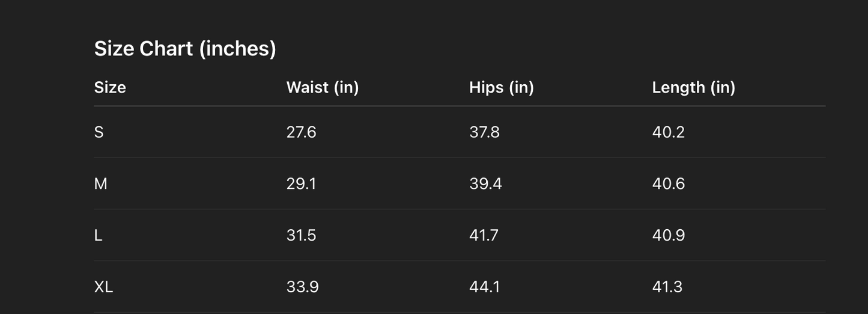Select the 37.8 hips value
Screen dimensions: 868x314
click(484, 132)
